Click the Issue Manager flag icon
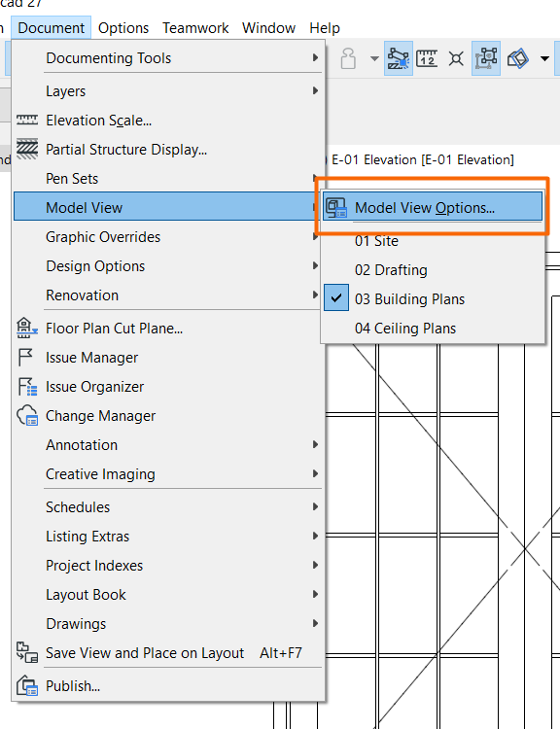The height and width of the screenshot is (729, 560). click(x=25, y=358)
